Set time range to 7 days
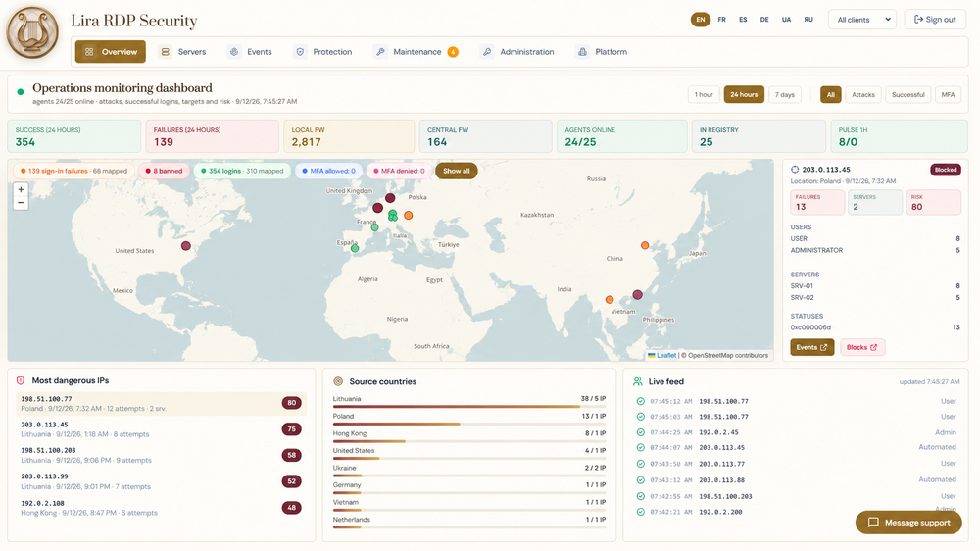980x551 pixels. tap(784, 94)
